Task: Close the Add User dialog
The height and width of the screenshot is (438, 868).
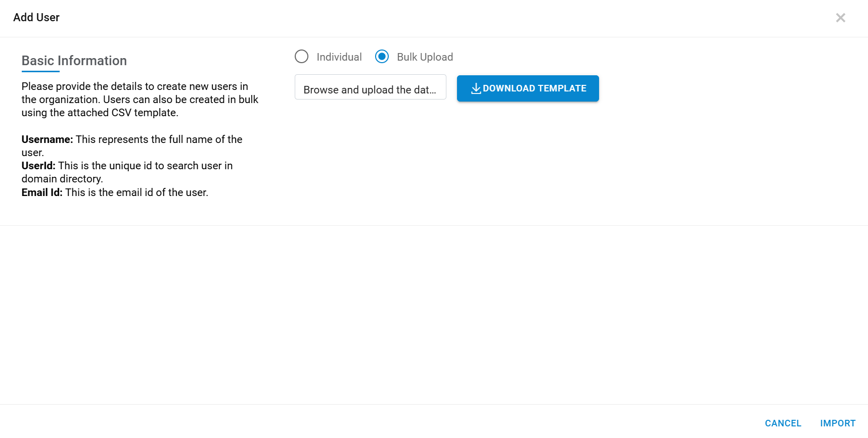Action: pyautogui.click(x=840, y=18)
